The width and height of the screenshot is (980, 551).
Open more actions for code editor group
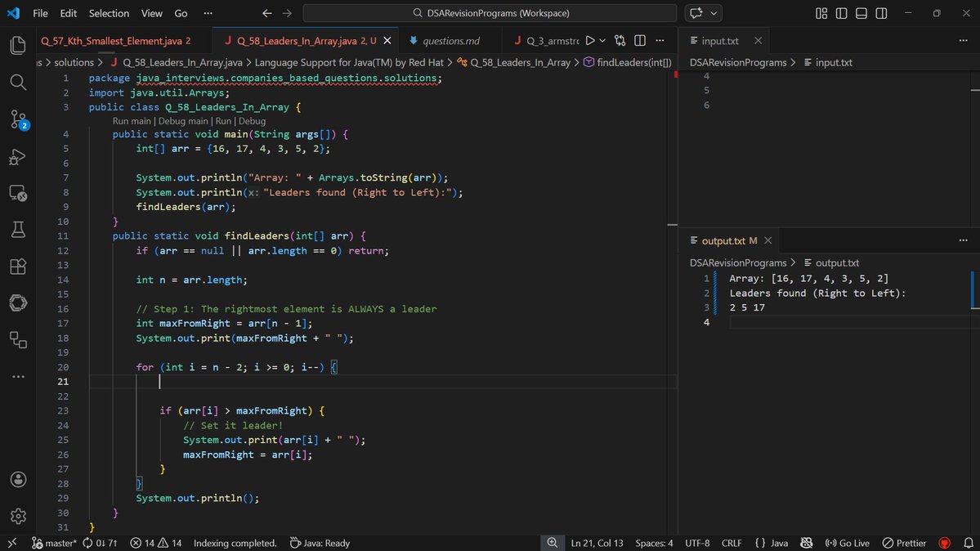[x=660, y=41]
